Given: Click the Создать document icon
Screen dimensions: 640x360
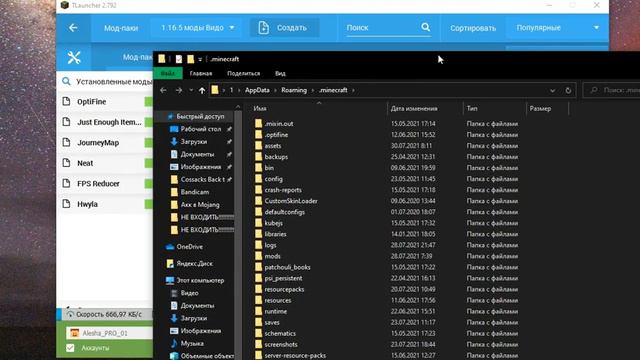Looking at the screenshot, I should coord(264,28).
